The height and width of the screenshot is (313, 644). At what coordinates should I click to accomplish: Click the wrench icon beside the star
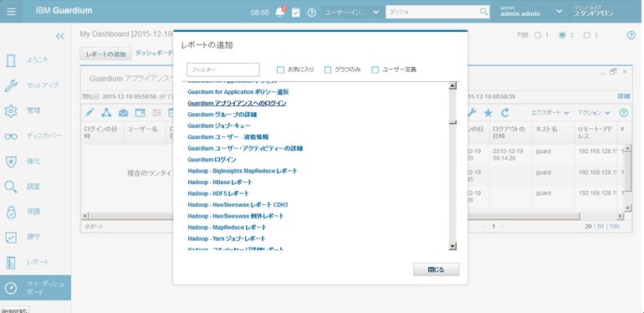pos(472,112)
